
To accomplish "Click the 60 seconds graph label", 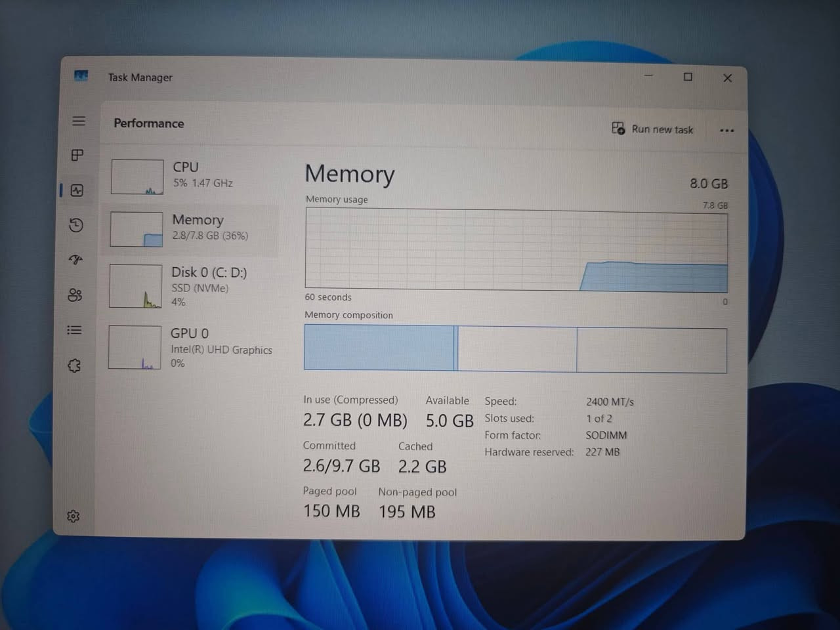I will [328, 297].
